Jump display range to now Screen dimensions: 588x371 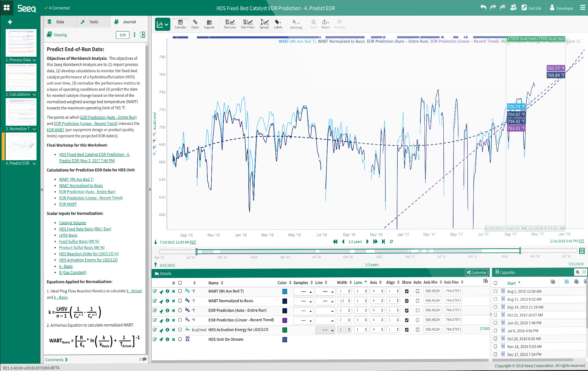tap(383, 242)
